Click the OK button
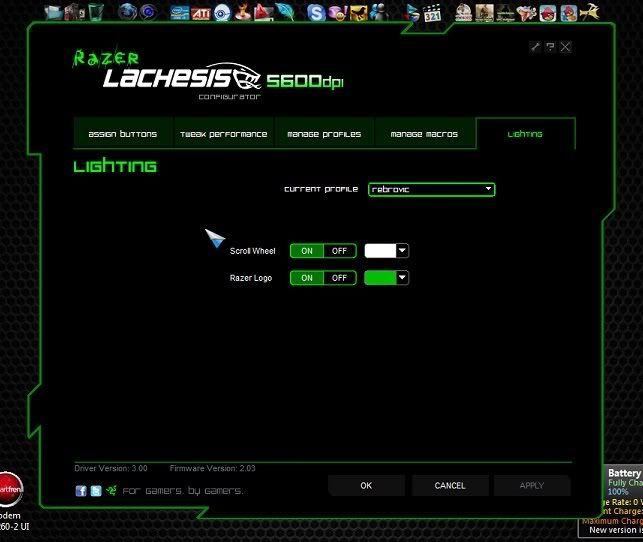 (x=366, y=485)
